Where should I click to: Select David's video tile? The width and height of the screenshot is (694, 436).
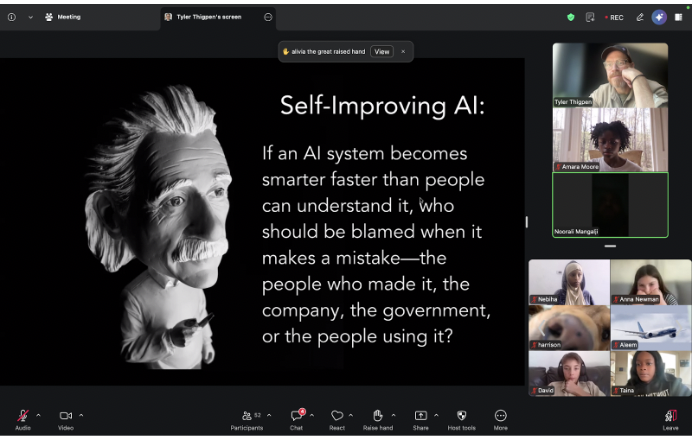pos(569,373)
